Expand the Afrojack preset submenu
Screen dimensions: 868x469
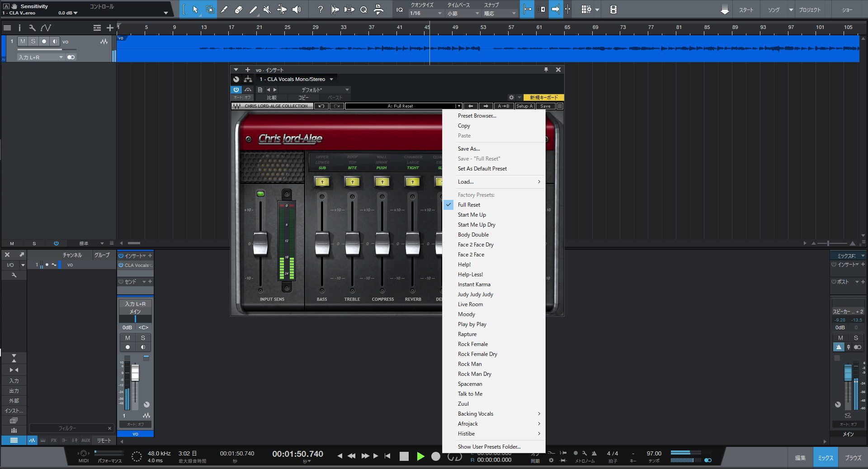pos(494,424)
